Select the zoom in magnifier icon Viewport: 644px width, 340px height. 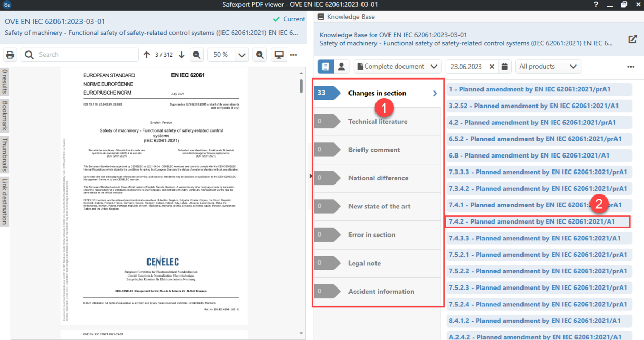260,54
